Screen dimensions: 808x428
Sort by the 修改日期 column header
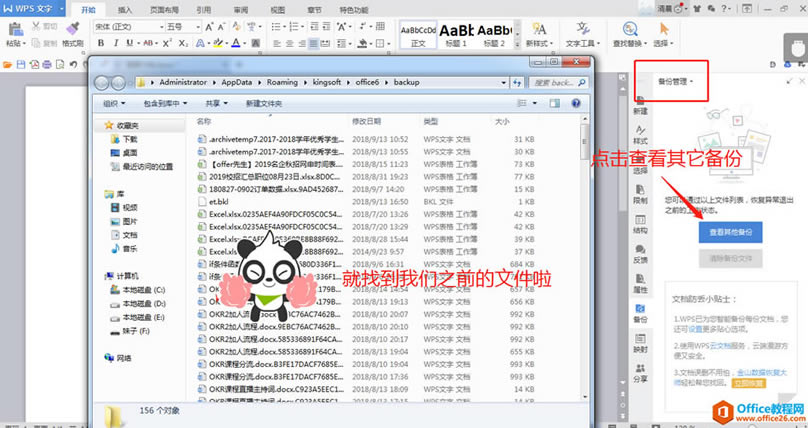pos(366,122)
